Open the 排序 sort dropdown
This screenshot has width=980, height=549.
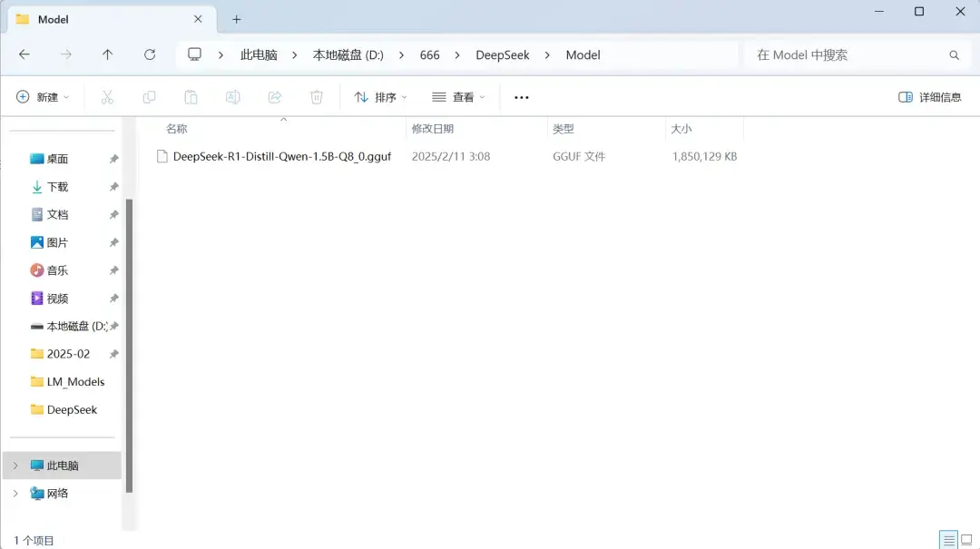pos(380,97)
